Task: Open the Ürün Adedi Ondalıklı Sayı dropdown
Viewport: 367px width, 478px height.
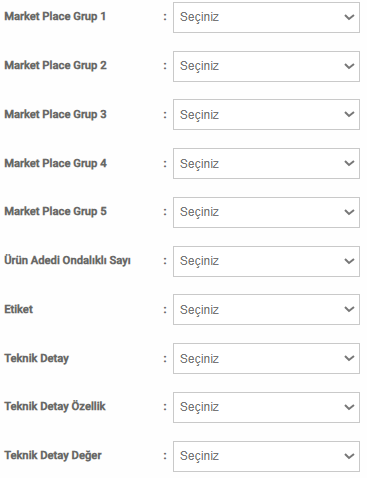Action: click(x=266, y=261)
